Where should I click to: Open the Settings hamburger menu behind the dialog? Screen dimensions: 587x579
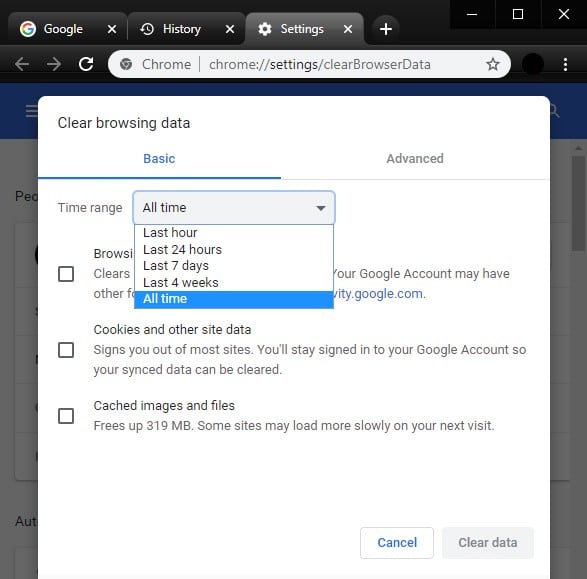(x=31, y=111)
